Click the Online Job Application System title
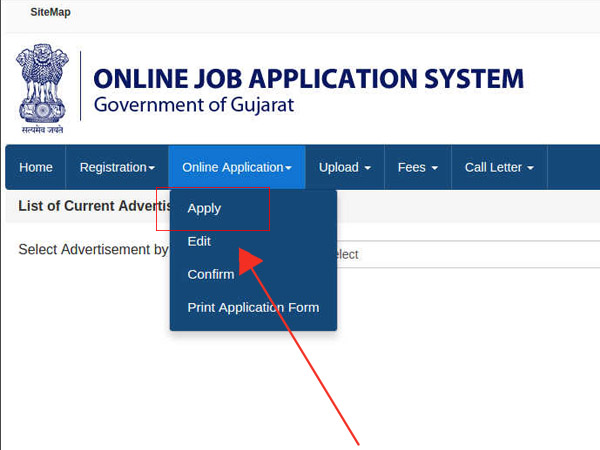Viewport: 600px width, 450px height. point(308,79)
